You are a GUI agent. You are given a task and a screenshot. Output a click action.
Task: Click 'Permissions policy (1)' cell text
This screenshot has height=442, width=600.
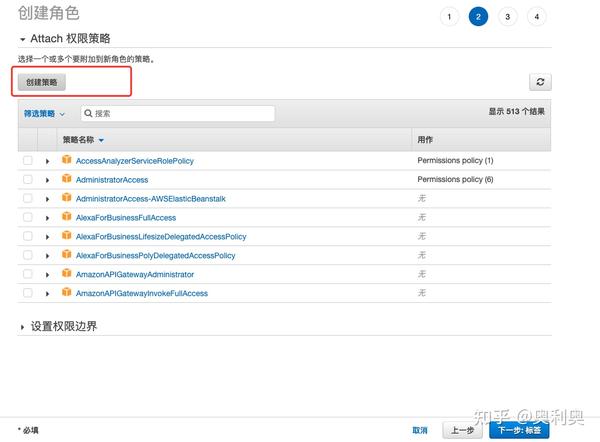(x=455, y=160)
